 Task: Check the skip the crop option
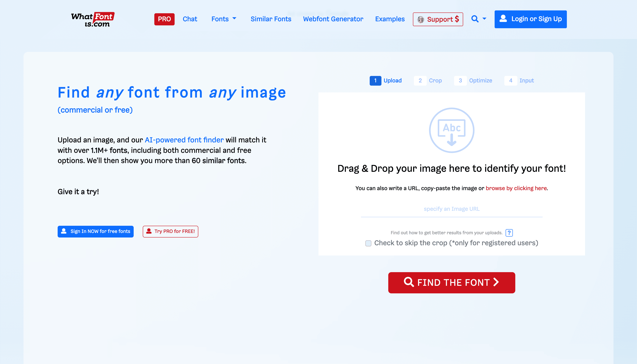click(368, 243)
